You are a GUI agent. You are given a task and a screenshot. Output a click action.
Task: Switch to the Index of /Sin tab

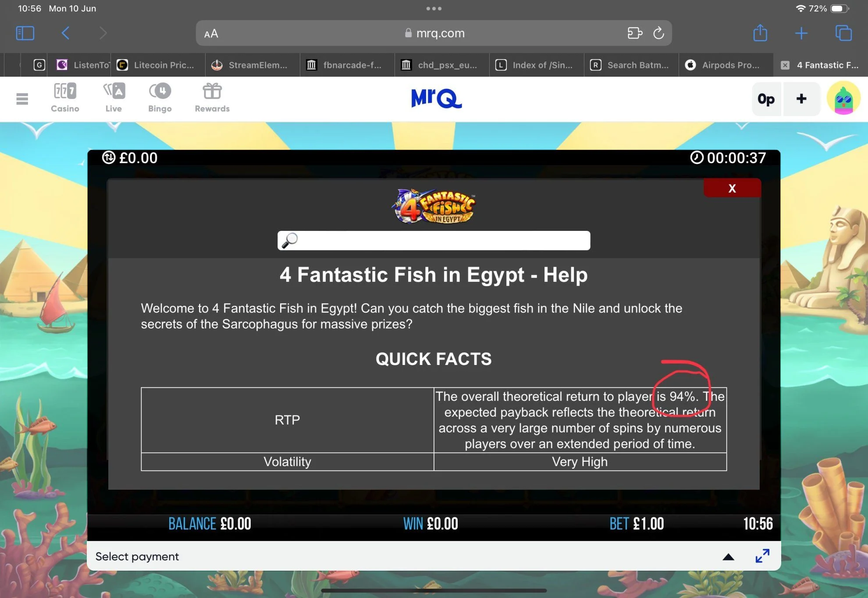point(537,65)
